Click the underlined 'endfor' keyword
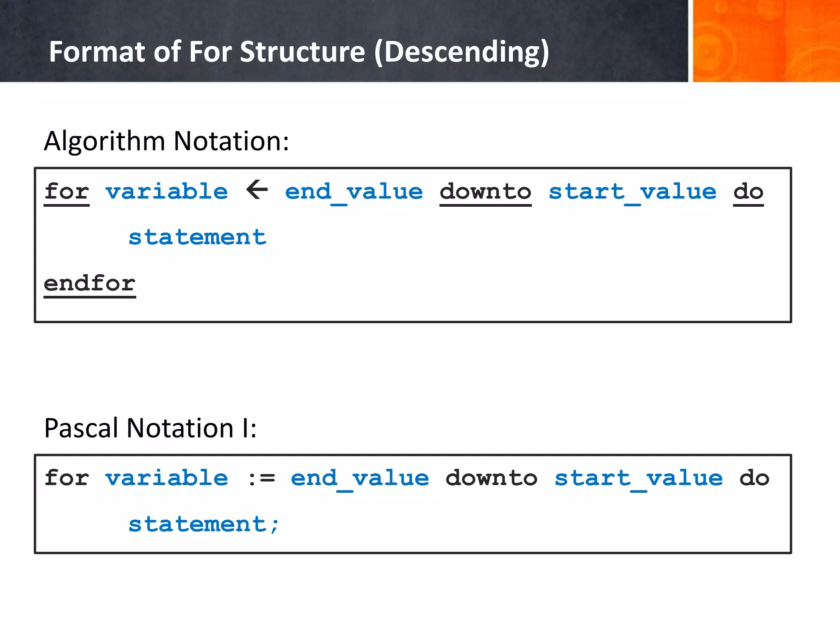This screenshot has height=630, width=840. (89, 283)
